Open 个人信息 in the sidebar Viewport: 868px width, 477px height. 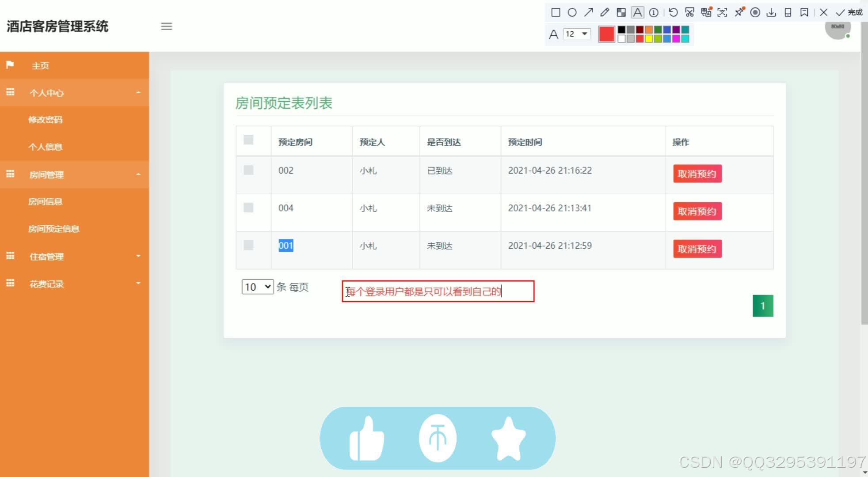[x=46, y=147]
